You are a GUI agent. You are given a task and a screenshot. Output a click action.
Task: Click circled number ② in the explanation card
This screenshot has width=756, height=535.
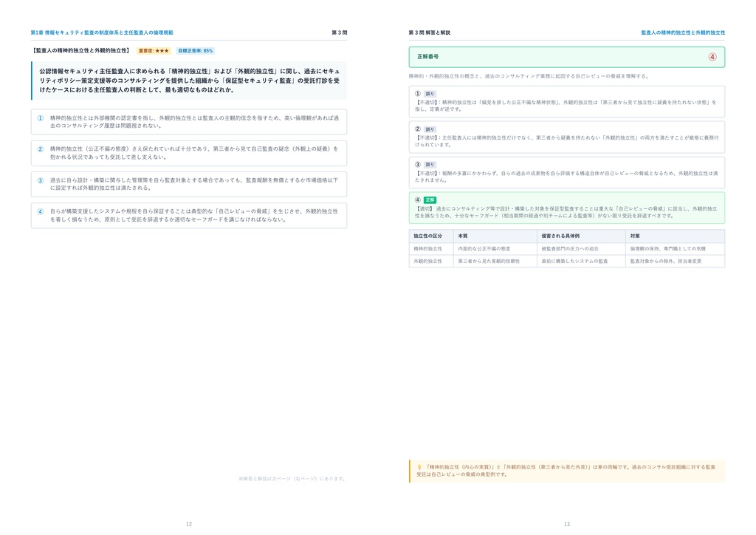click(418, 129)
